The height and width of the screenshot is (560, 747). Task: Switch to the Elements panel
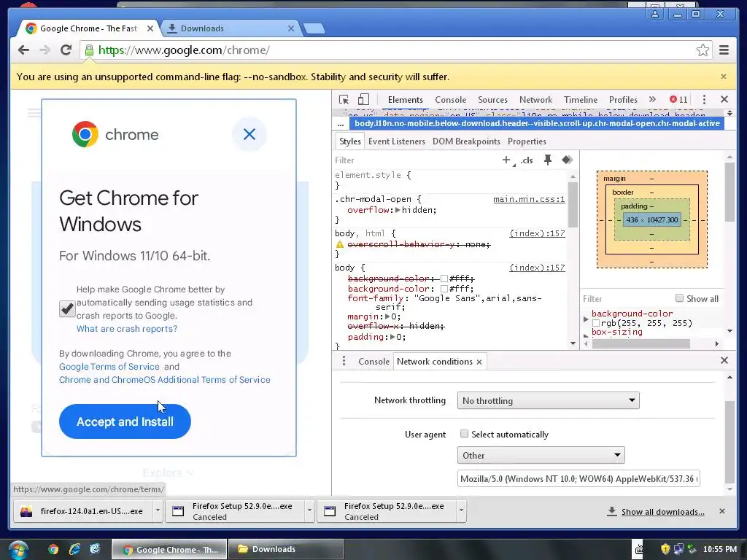(x=405, y=99)
